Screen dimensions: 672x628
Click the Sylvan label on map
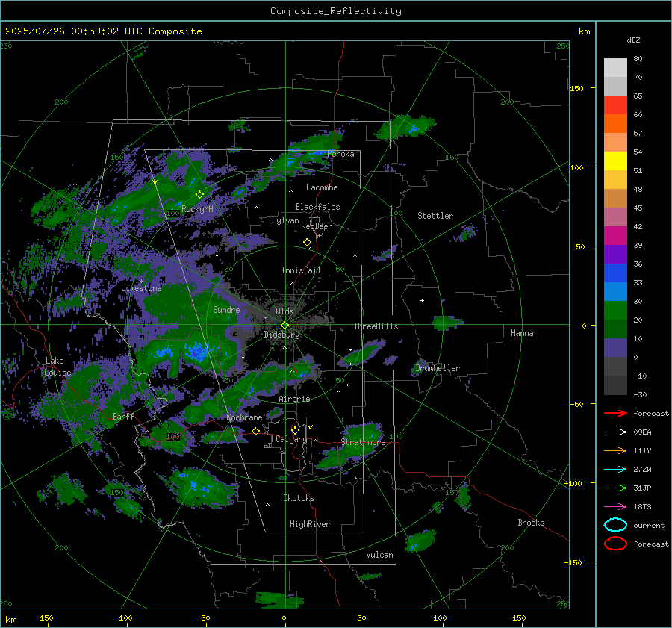pyautogui.click(x=285, y=220)
